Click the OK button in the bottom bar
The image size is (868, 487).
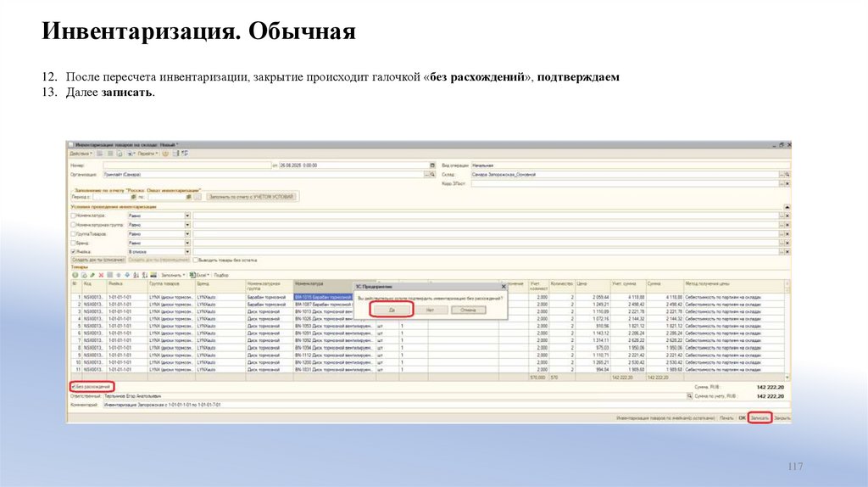tap(742, 417)
